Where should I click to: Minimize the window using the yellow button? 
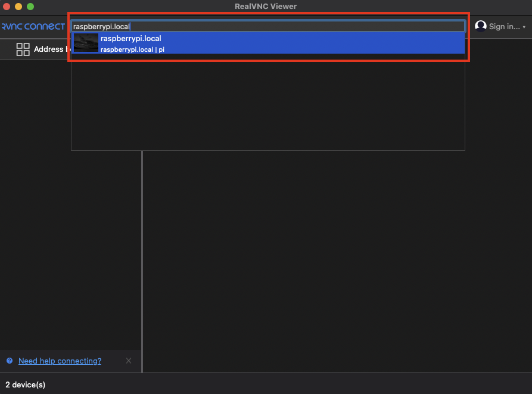18,7
